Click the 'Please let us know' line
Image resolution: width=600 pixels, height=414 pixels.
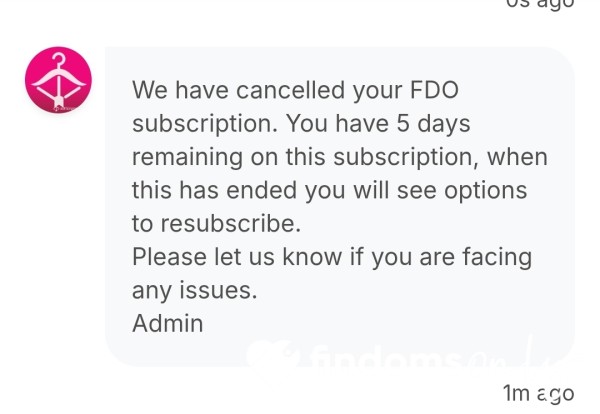click(237, 257)
